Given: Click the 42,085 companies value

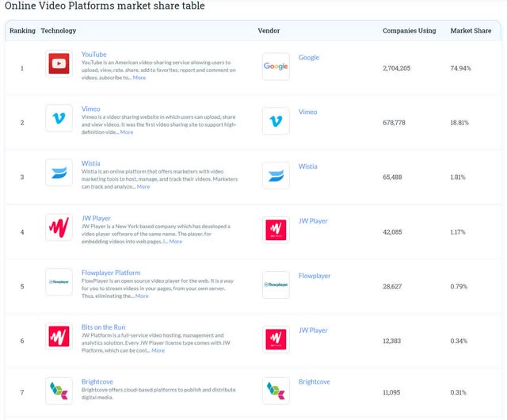Looking at the screenshot, I should point(393,232).
